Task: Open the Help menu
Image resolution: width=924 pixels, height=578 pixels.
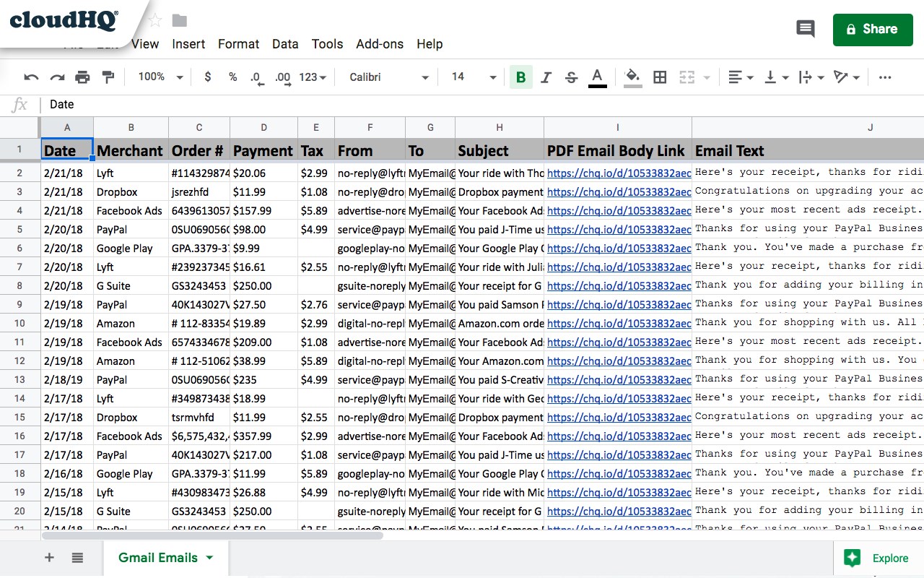Action: (430, 44)
